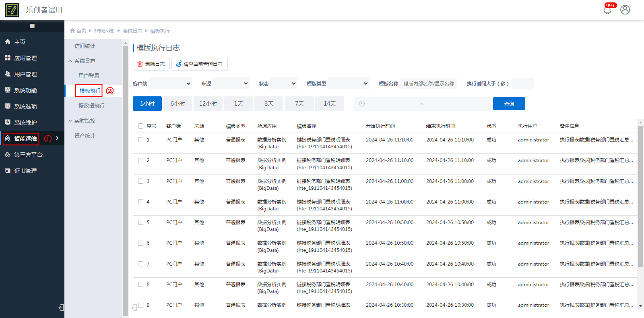Click the collapse sidebar icon at bottom

61,308
